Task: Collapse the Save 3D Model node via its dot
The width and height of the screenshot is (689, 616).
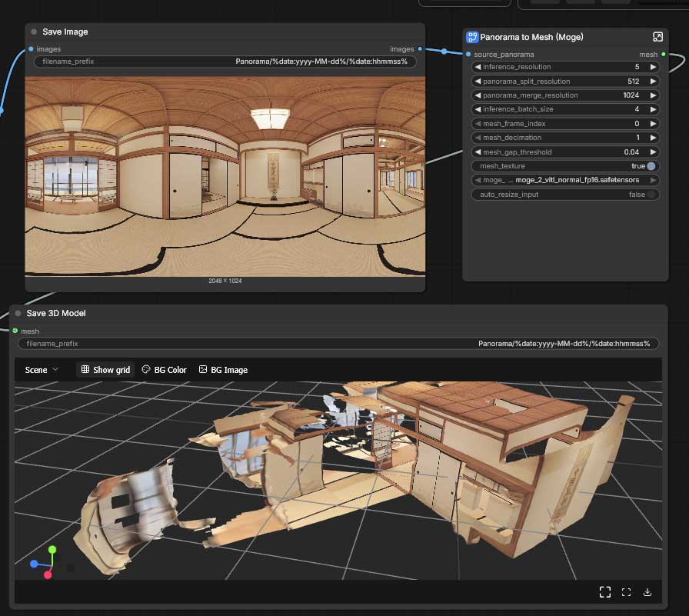Action: (x=18, y=313)
